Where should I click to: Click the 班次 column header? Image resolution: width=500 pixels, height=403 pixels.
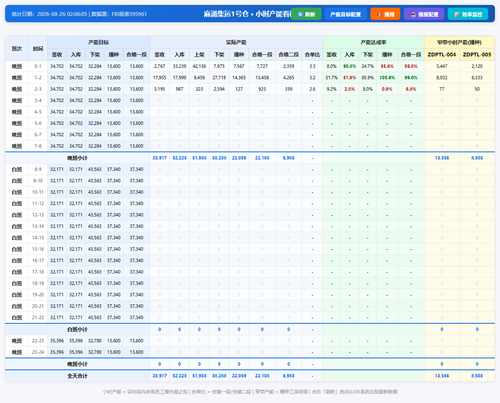(x=17, y=48)
